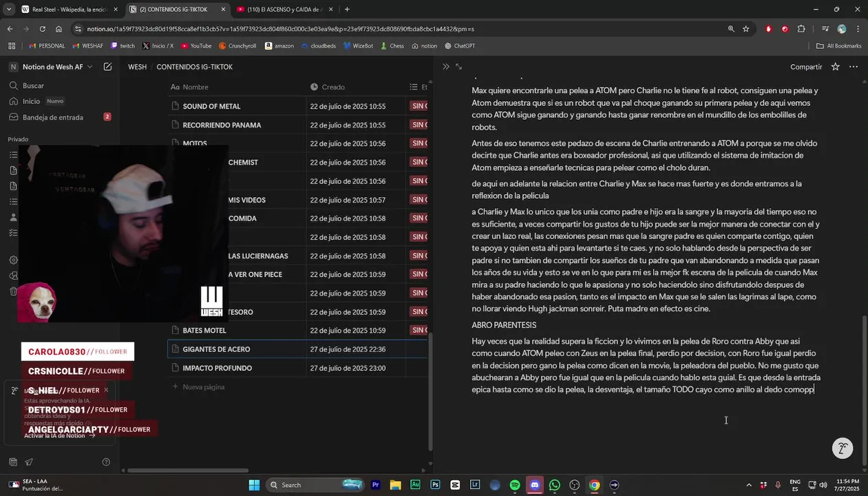The height and width of the screenshot is (496, 868).
Task: Click the red hand ad-blocker extension icon
Action: 768,29
